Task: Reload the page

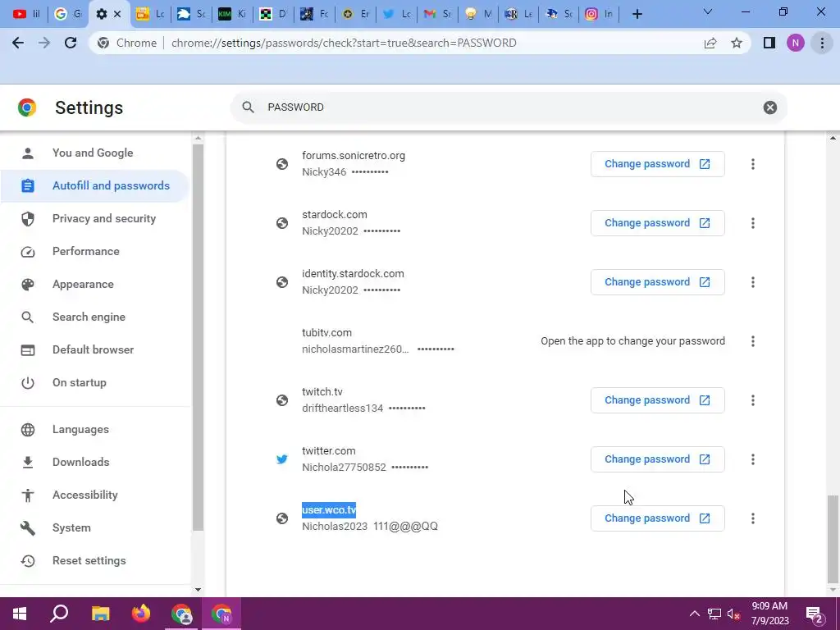Action: (71, 43)
